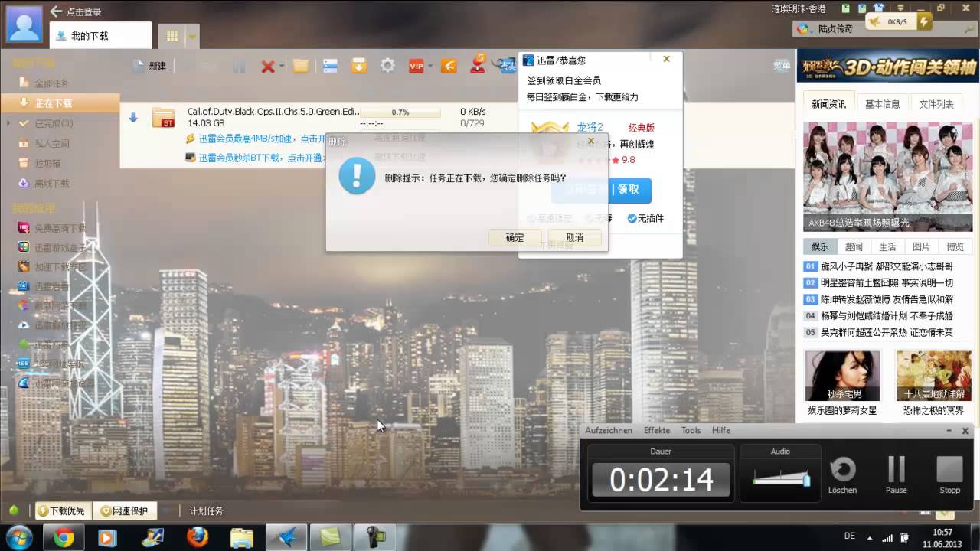The width and height of the screenshot is (980, 551).
Task: Expand the dropdown arrow beside VIP
Action: tap(430, 67)
